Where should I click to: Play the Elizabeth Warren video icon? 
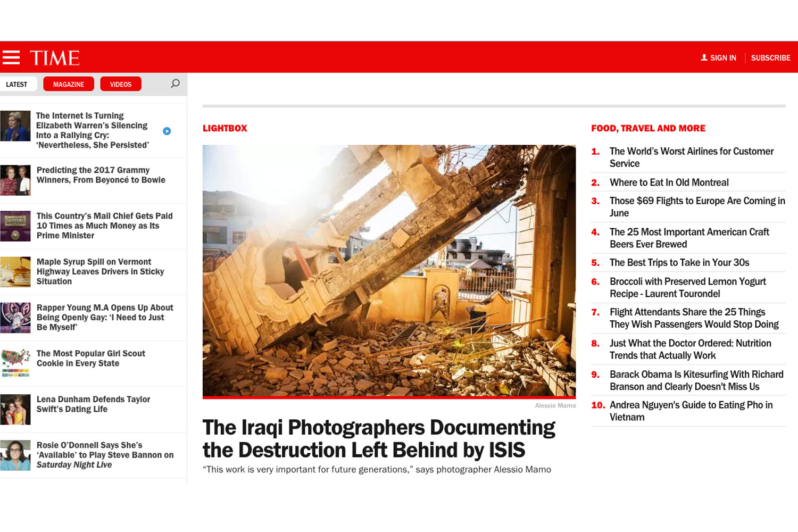pos(167,131)
